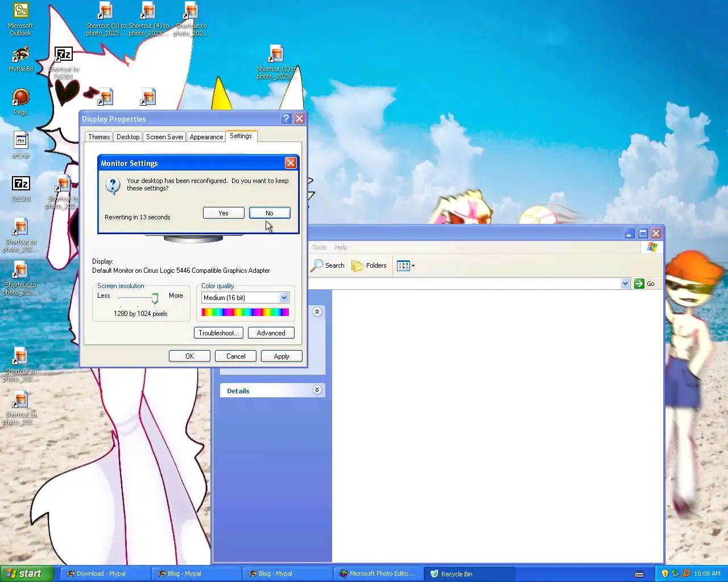
Task: Click 'Reverting in 13 seconds' text
Action: point(137,217)
